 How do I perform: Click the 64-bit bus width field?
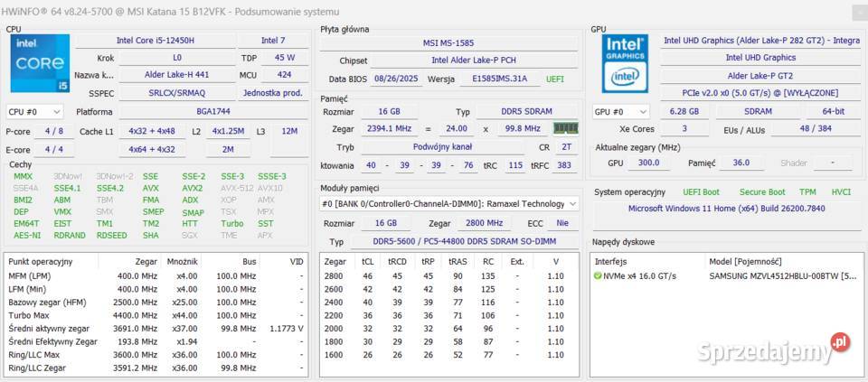coord(834,112)
